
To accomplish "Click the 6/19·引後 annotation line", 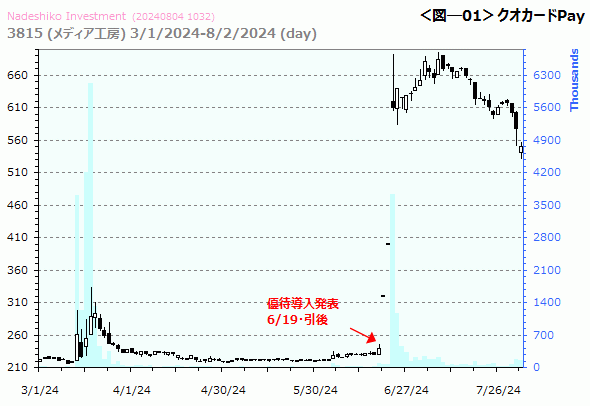I will [x=297, y=319].
